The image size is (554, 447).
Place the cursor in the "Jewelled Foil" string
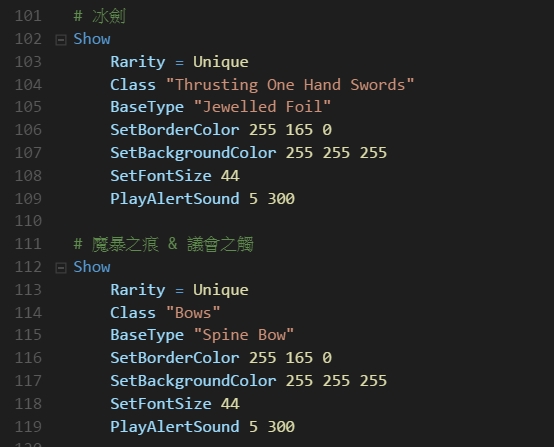(263, 107)
